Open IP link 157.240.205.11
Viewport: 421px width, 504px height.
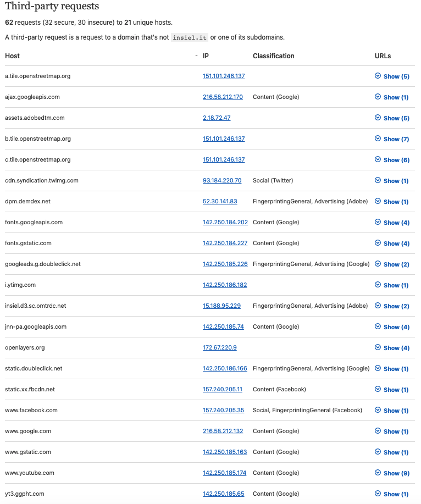pos(223,389)
